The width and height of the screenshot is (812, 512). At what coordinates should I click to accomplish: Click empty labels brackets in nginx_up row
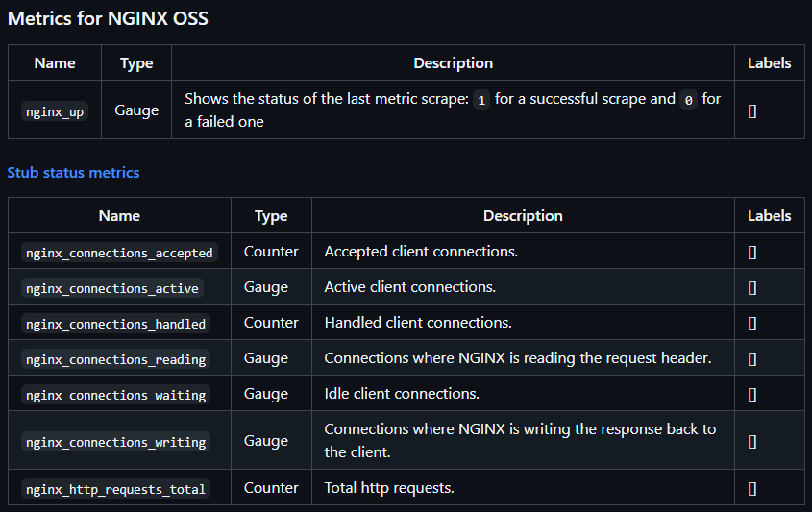coord(751,110)
